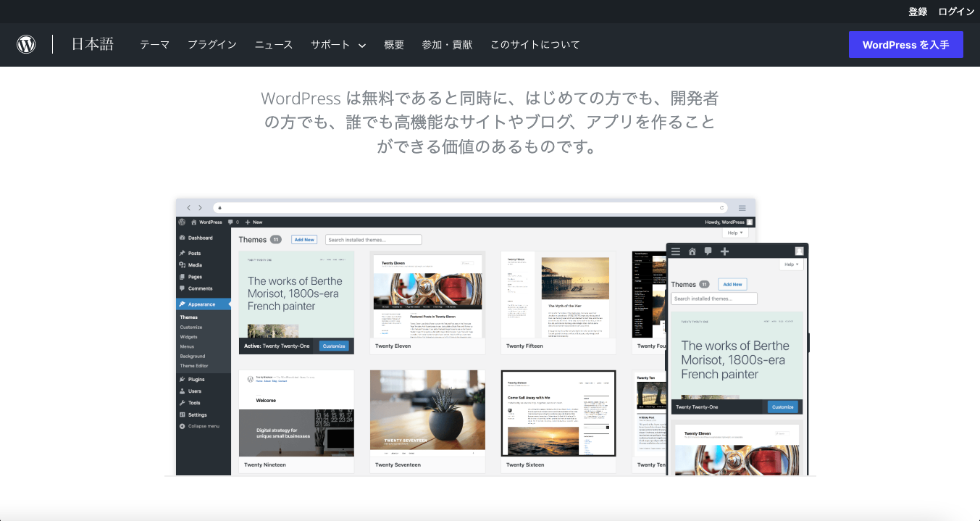Click the browser back arrow in the desktop mockup
The height and width of the screenshot is (521, 980).
[x=188, y=207]
